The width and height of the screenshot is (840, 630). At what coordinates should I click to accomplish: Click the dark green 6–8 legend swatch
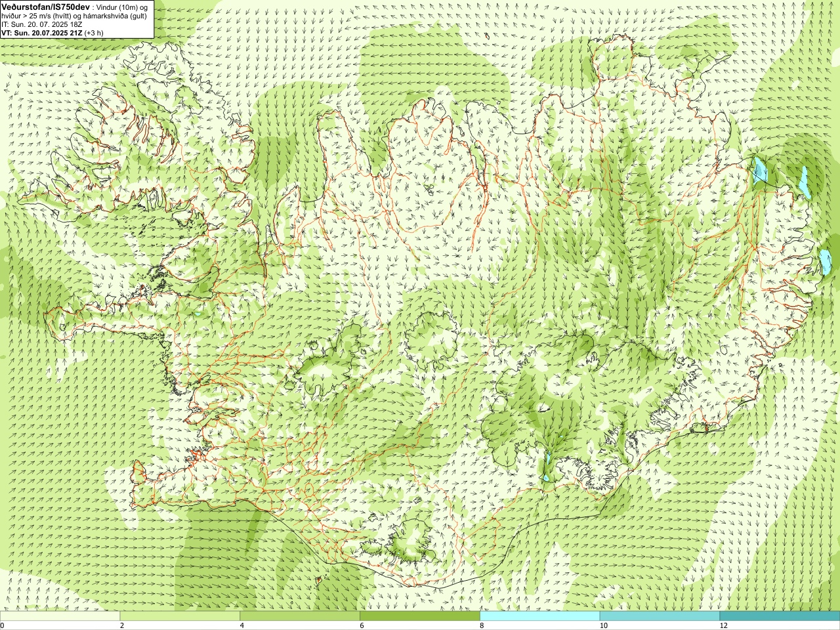pyautogui.click(x=420, y=616)
